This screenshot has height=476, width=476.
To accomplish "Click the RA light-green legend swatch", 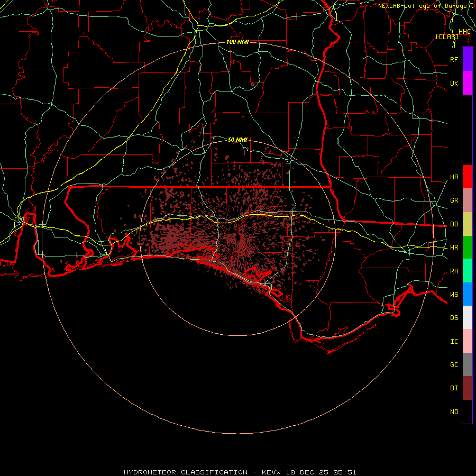I will click(467, 271).
